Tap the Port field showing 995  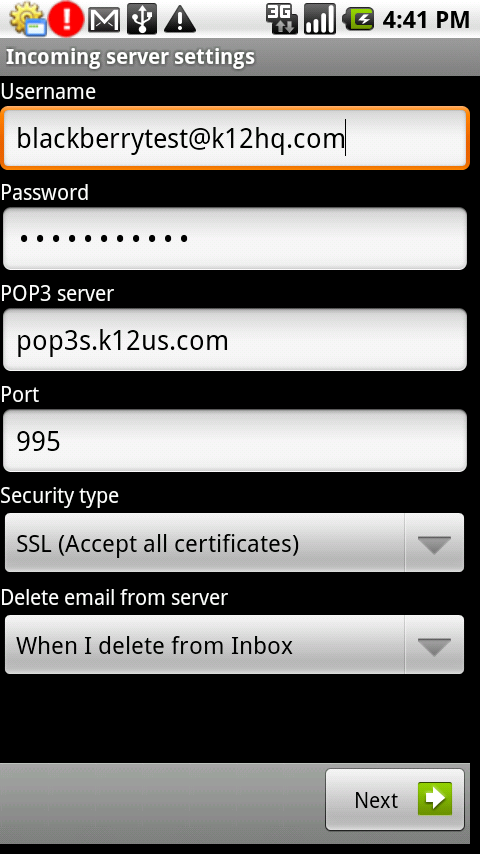coord(235,441)
